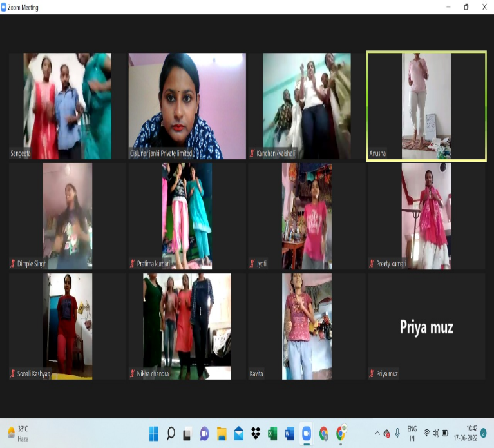The image size is (494, 448).
Task: Click the microphone icon in system tray
Action: 397,433
